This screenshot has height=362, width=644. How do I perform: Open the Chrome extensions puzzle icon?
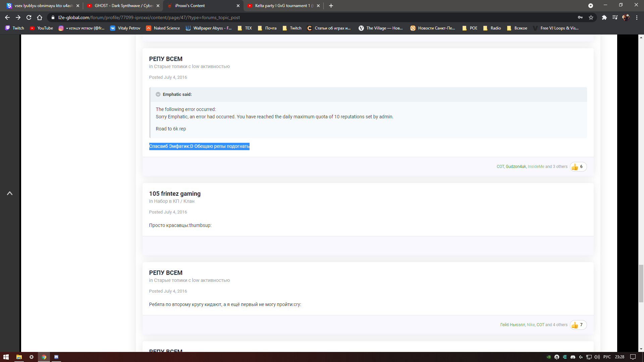(x=604, y=17)
